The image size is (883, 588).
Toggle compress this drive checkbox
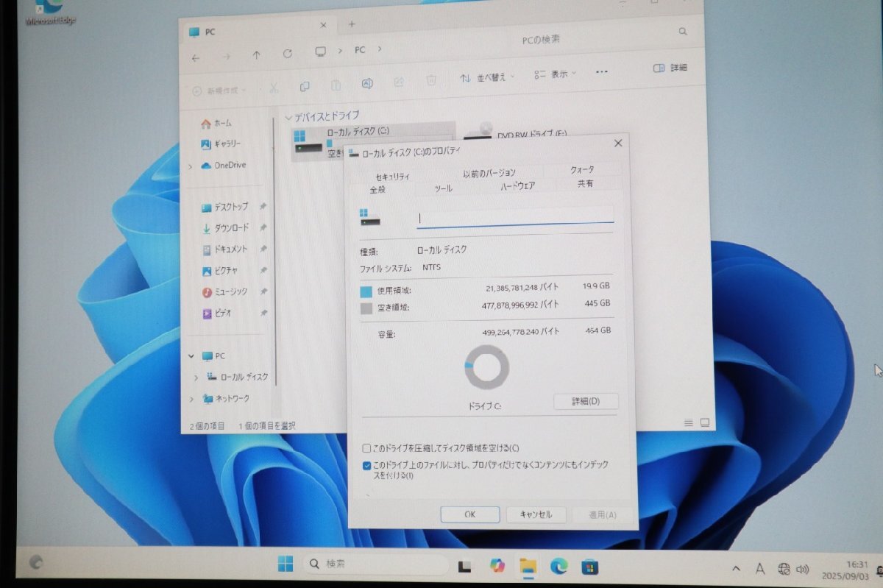(x=366, y=448)
